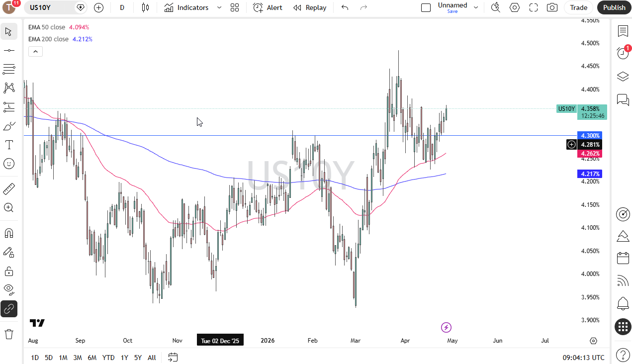Toggle hide all drawings eye icon
The width and height of the screenshot is (632, 364).
(x=8, y=290)
